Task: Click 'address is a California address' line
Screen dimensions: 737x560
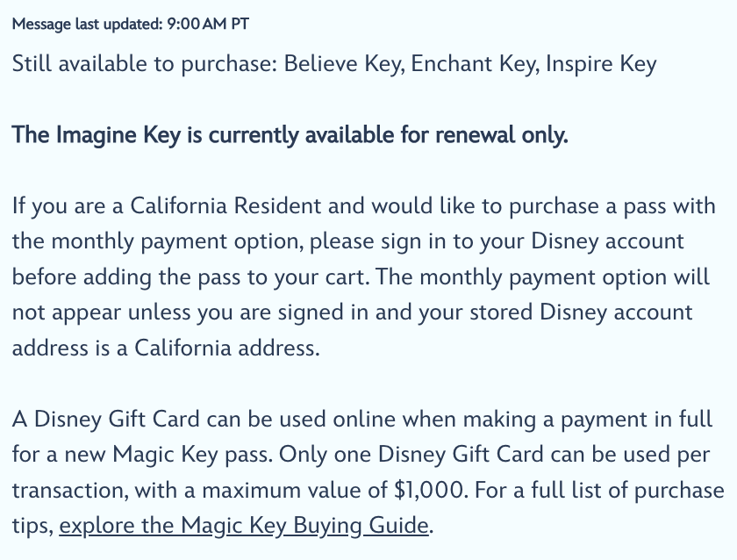Action: click(166, 348)
